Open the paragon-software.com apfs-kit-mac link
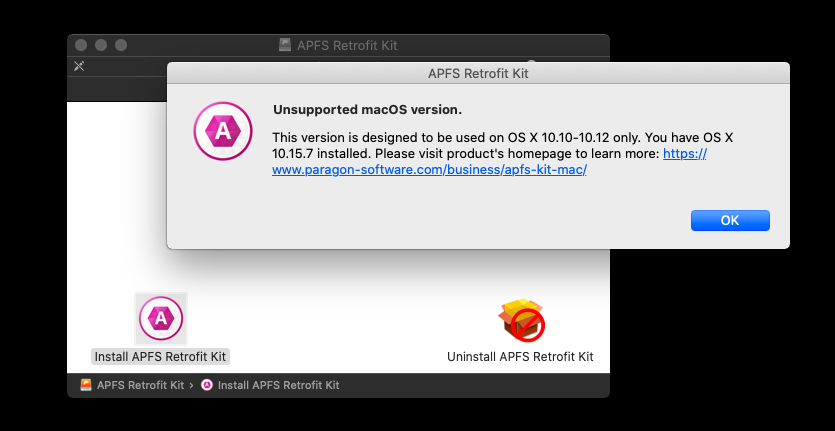Image resolution: width=835 pixels, height=431 pixels. [429, 170]
